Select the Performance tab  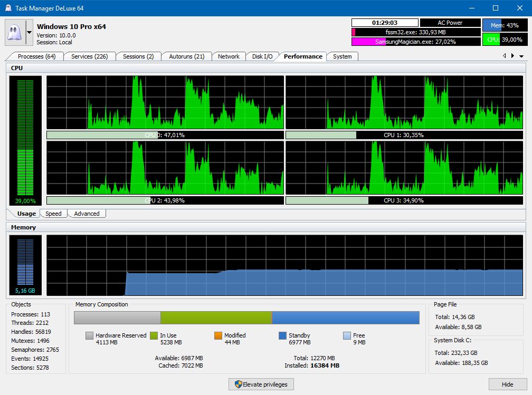click(303, 56)
